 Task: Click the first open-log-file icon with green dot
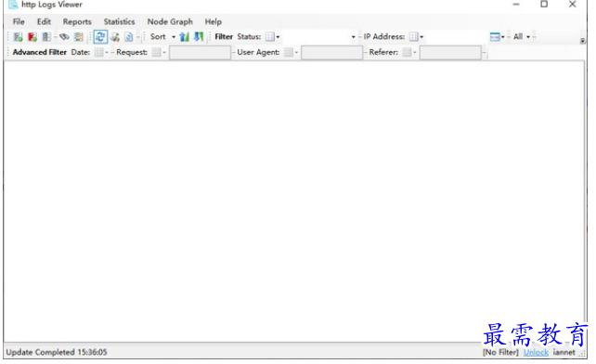pyautogui.click(x=18, y=37)
